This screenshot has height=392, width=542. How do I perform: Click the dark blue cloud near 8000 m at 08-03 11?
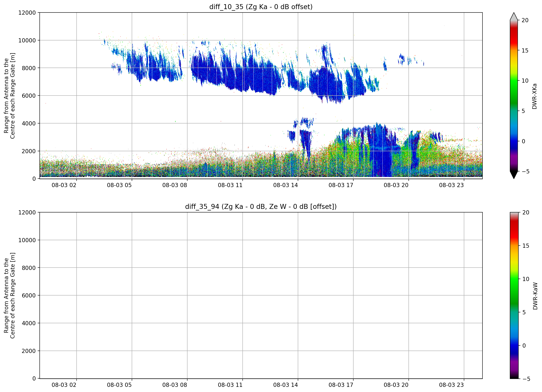click(x=243, y=72)
